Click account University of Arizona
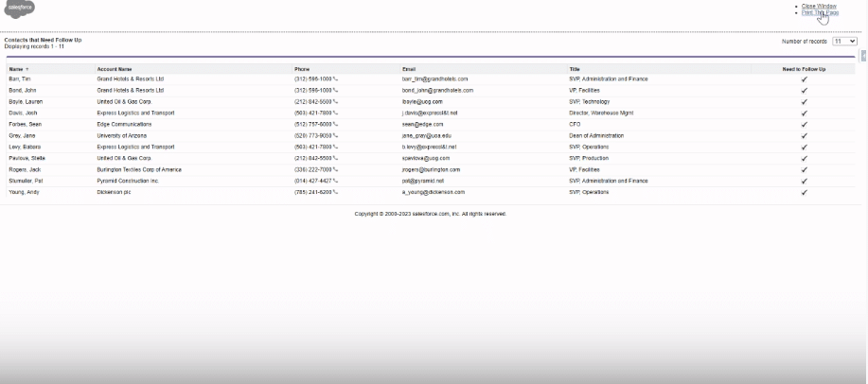The width and height of the screenshot is (868, 384). coord(122,135)
